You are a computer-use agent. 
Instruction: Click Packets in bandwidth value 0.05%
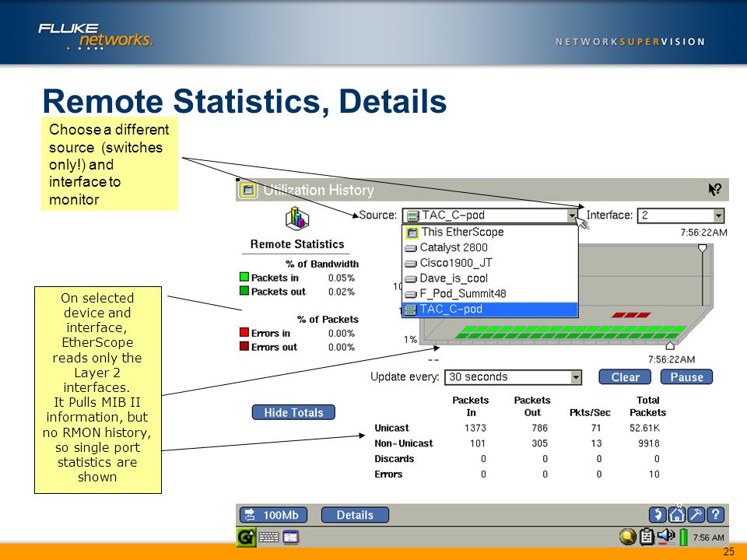point(341,278)
